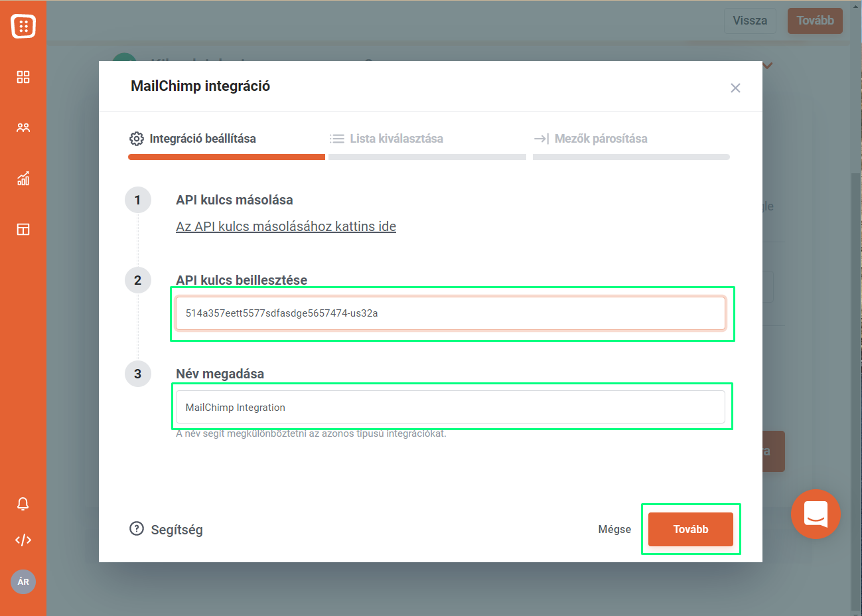This screenshot has width=862, height=616.
Task: Open notifications bell icon
Action: click(x=23, y=504)
